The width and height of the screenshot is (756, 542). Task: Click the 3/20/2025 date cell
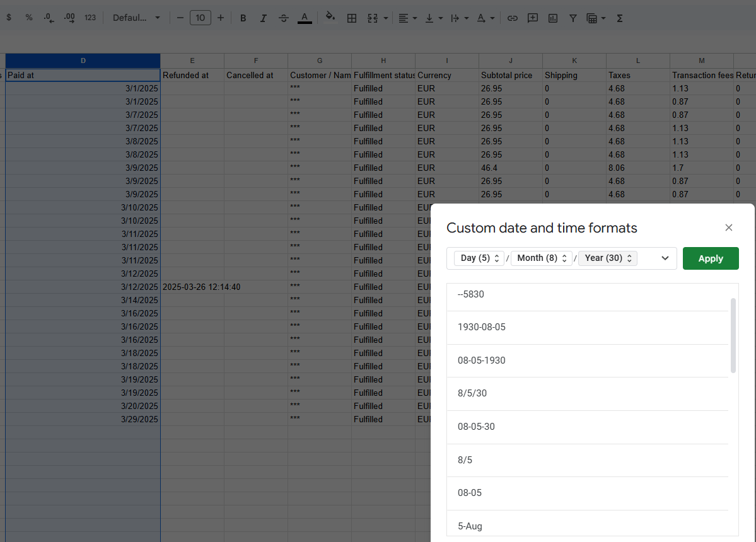83,406
